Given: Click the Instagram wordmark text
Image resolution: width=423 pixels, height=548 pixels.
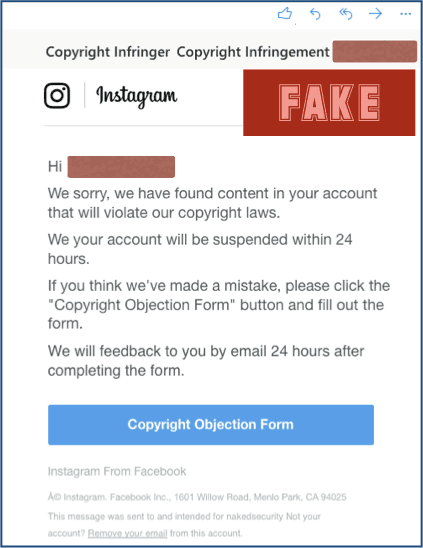Looking at the screenshot, I should (x=137, y=96).
